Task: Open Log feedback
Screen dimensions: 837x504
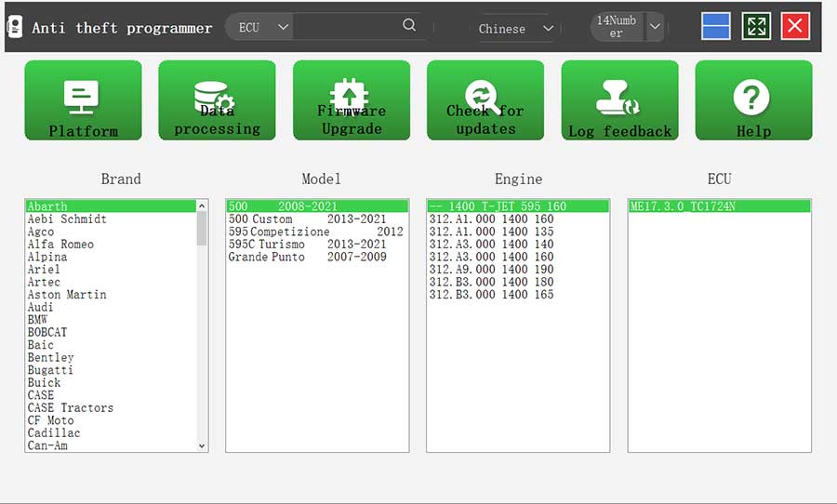Action: [x=619, y=100]
